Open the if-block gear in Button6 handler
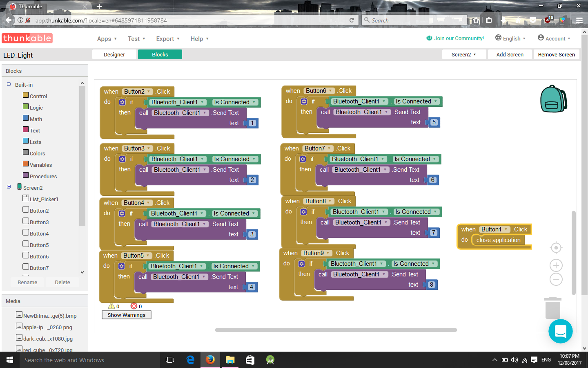Screen dimensions: 588x368 coord(304,101)
